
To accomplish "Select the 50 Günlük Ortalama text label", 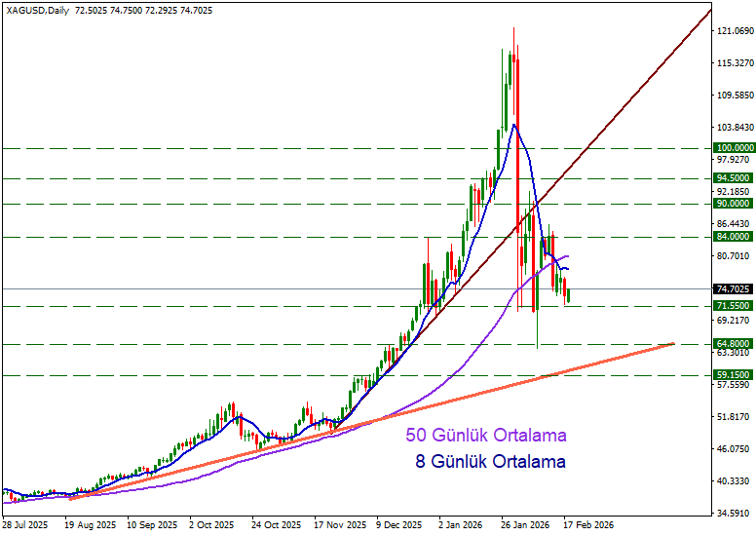I will (x=486, y=435).
